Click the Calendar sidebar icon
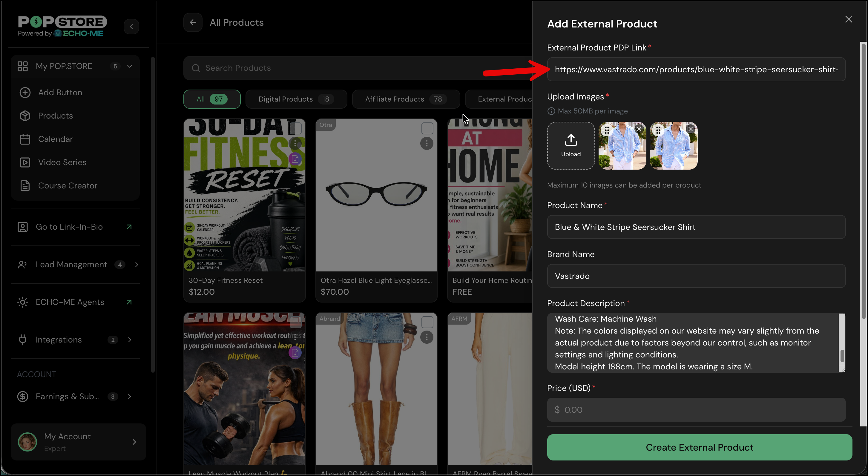This screenshot has width=868, height=476. (25, 139)
